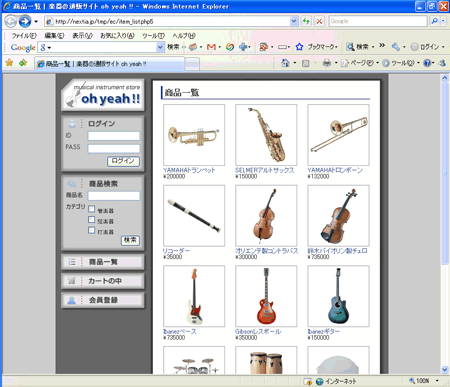The width and height of the screenshot is (450, 387).
Task: Check the 管楽器 category checkbox
Action: (92, 209)
